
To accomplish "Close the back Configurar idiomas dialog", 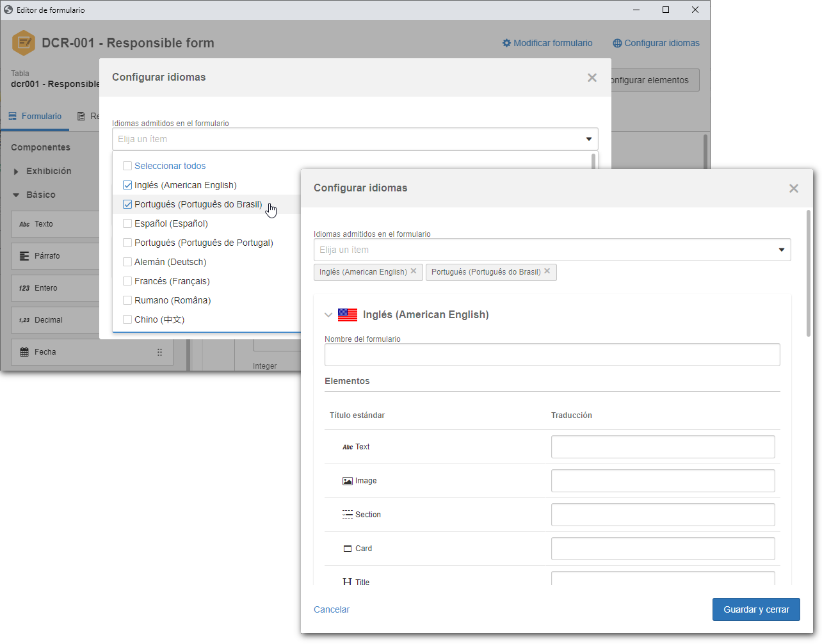I will (x=592, y=77).
